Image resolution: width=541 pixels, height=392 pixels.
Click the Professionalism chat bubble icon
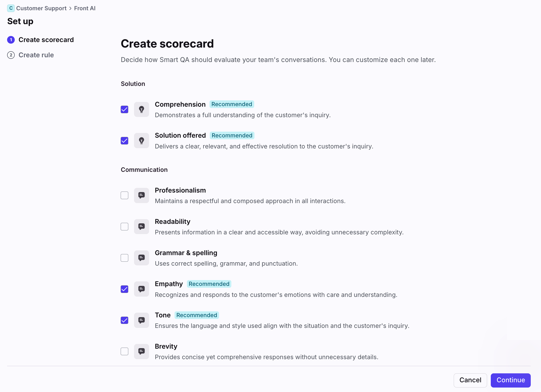tap(141, 195)
